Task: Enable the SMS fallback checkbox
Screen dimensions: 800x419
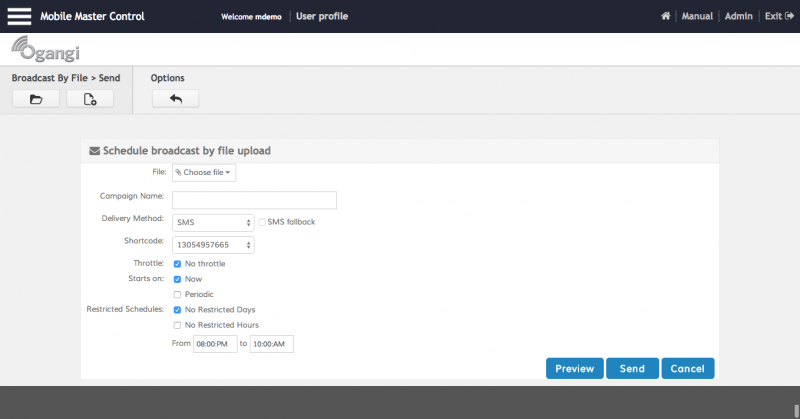Action: click(x=262, y=222)
